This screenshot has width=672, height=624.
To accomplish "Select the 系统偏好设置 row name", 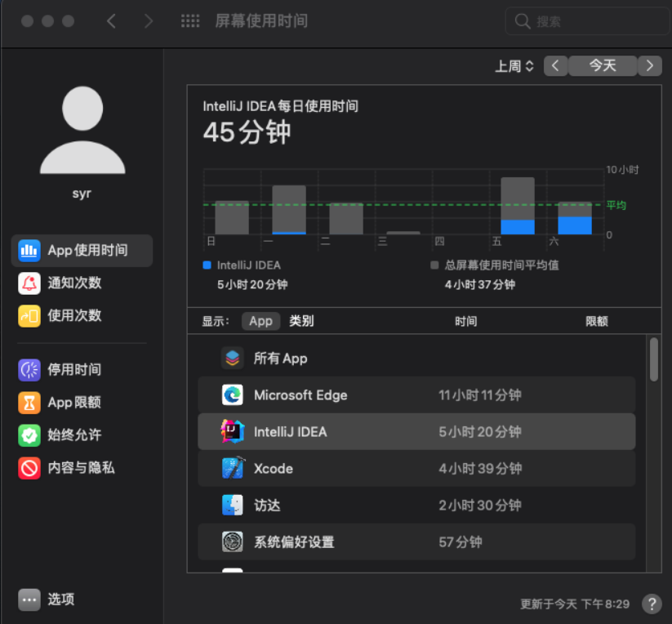I will tap(294, 542).
